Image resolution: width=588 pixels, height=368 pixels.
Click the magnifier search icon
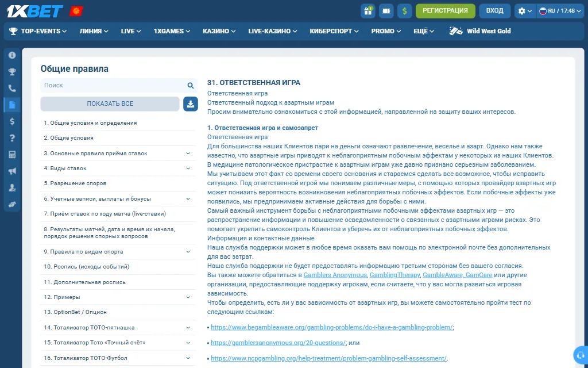(x=191, y=86)
